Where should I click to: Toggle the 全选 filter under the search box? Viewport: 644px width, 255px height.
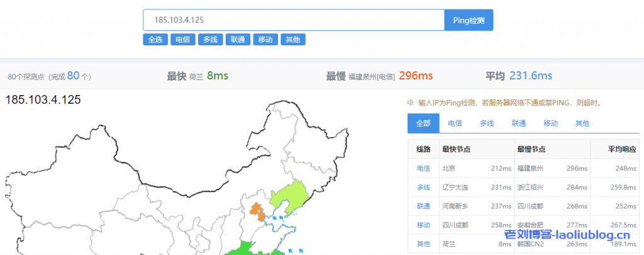(x=155, y=40)
